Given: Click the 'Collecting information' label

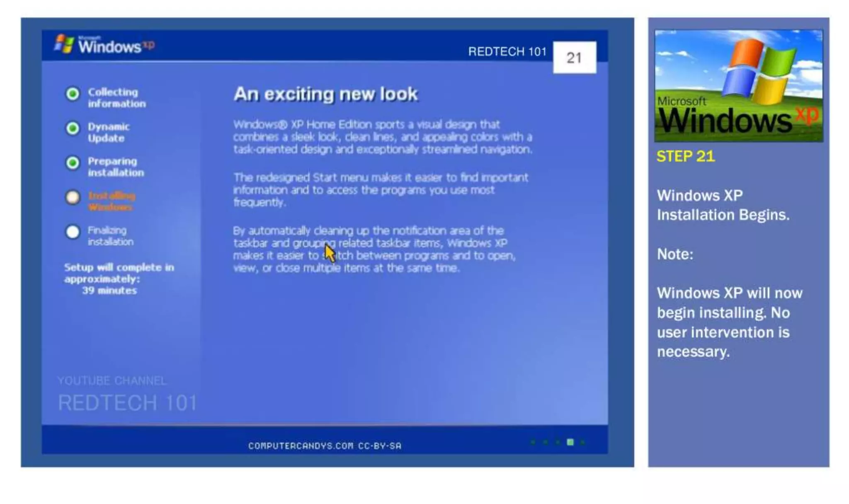Looking at the screenshot, I should point(116,98).
